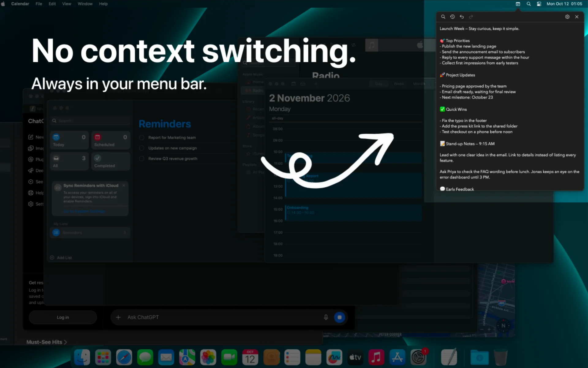Viewport: 588px width, 368px height.
Task: Open the Edit menu
Action: (x=52, y=4)
